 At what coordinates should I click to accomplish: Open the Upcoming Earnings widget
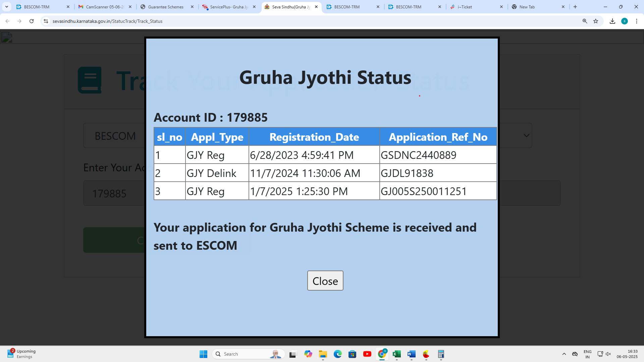pyautogui.click(x=21, y=354)
